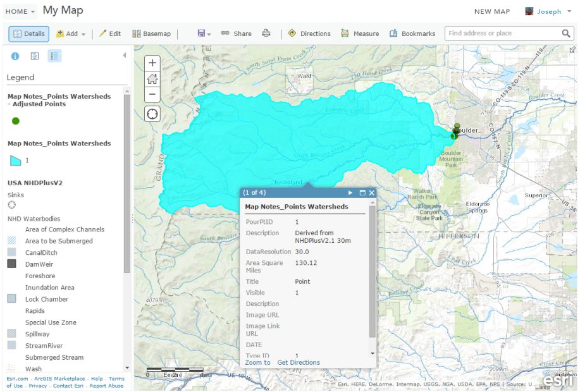This screenshot has height=392, width=580.
Task: Click the 'StreamRiver' legend entry
Action: tap(44, 346)
